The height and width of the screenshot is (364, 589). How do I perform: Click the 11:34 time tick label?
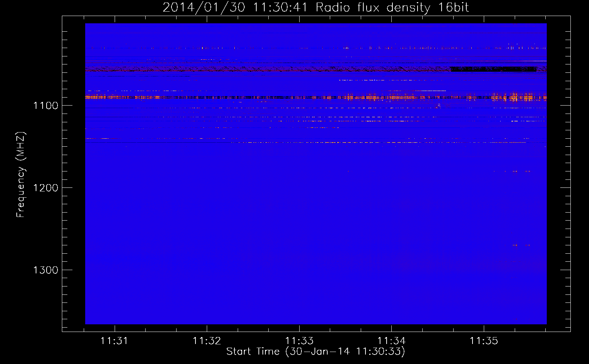391,341
